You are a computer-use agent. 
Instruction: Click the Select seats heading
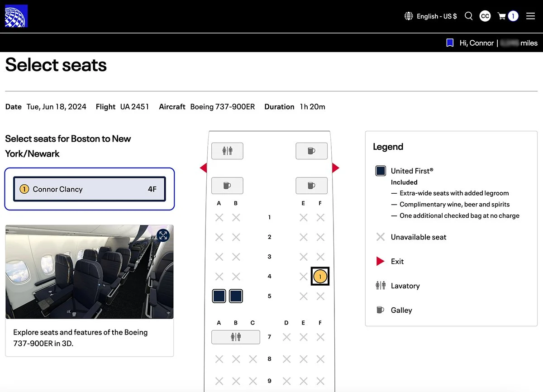coord(56,65)
